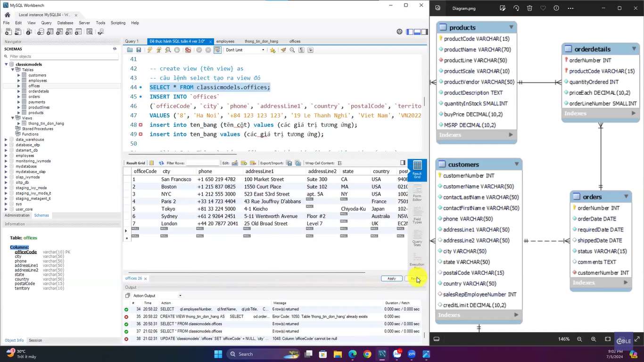This screenshot has width=644, height=362.
Task: Click the taskbar Search box
Action: coord(263,354)
